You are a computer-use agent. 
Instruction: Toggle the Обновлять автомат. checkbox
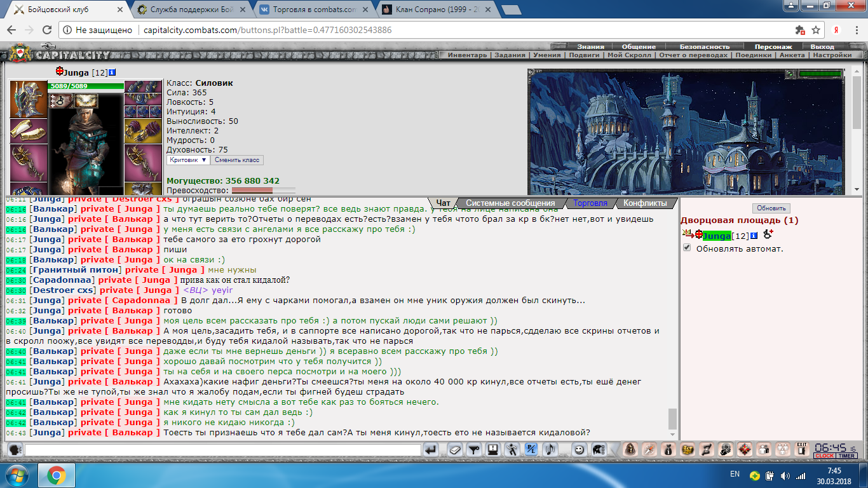[x=687, y=248]
